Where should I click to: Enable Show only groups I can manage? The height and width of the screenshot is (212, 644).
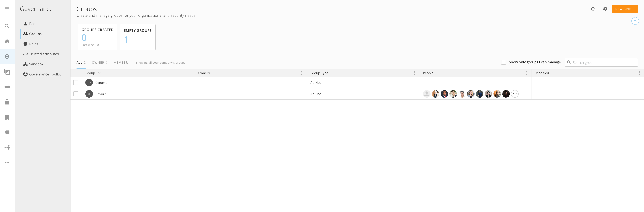(x=503, y=62)
